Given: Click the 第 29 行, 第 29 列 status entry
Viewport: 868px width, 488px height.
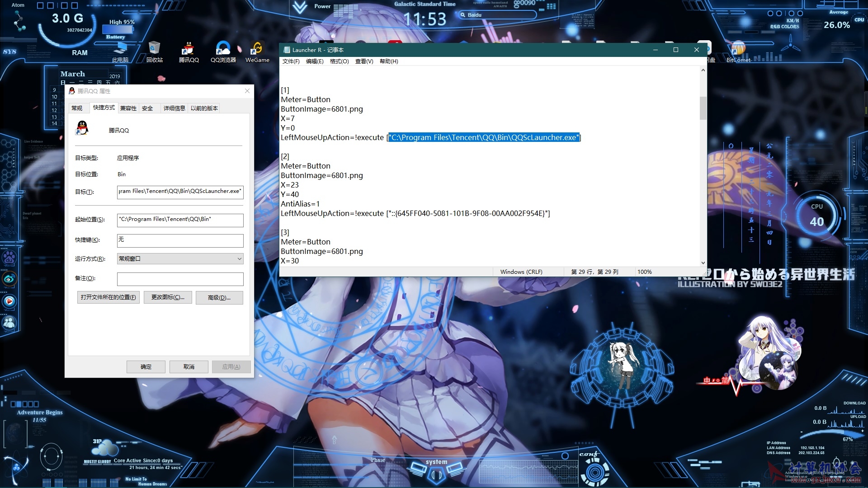Looking at the screenshot, I should coord(594,272).
